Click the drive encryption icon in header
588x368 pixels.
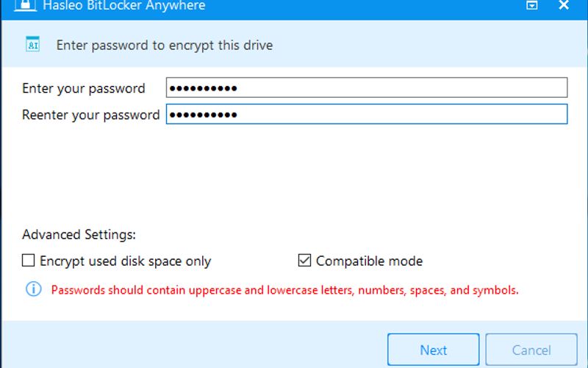[x=32, y=44]
